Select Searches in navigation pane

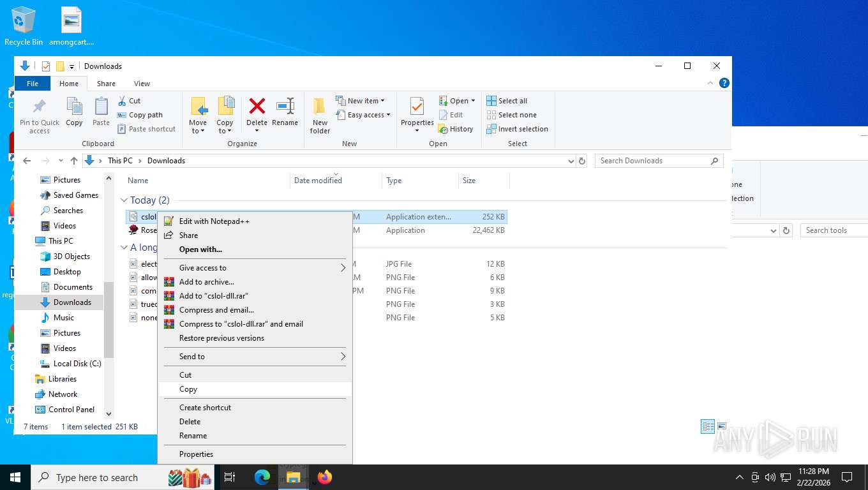tap(68, 211)
